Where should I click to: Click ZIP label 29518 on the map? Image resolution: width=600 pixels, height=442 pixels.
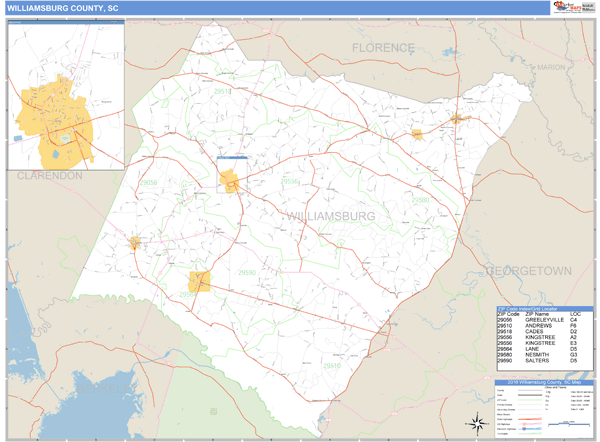(222, 91)
